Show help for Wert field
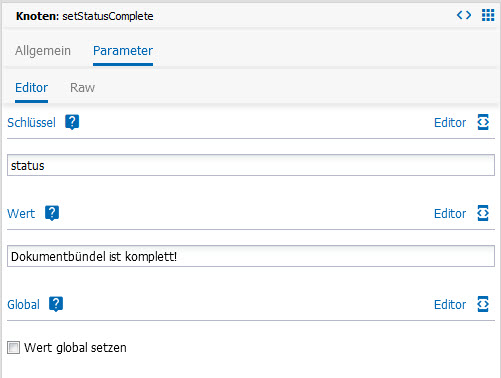The image size is (501, 378). [x=52, y=213]
